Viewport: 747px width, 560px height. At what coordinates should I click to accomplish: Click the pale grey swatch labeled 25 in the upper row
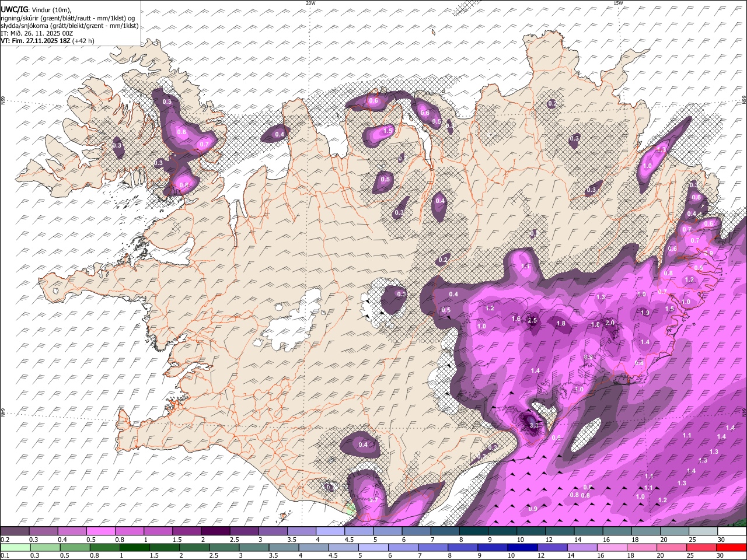703,531
